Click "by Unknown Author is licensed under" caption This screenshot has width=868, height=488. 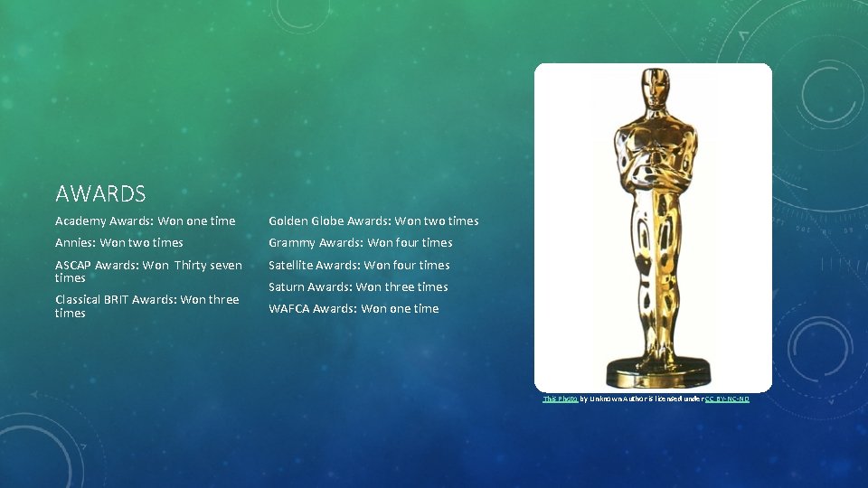641,399
